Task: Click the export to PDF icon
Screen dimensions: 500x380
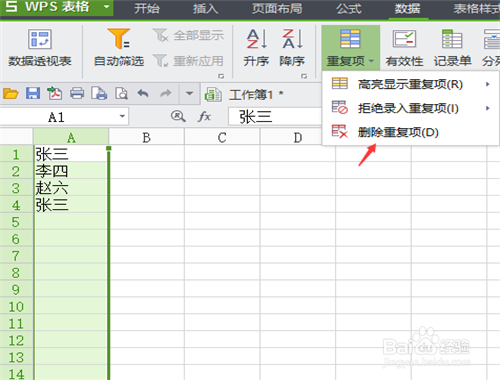Action: [55, 93]
